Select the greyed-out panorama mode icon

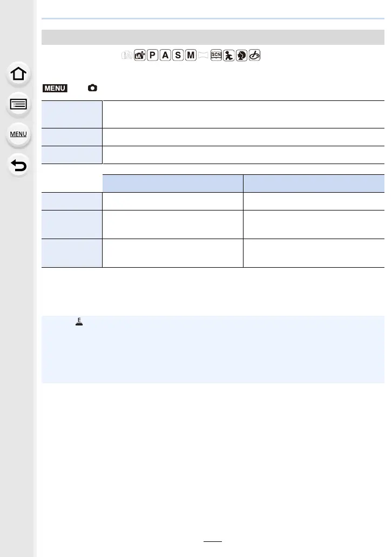pos(203,55)
